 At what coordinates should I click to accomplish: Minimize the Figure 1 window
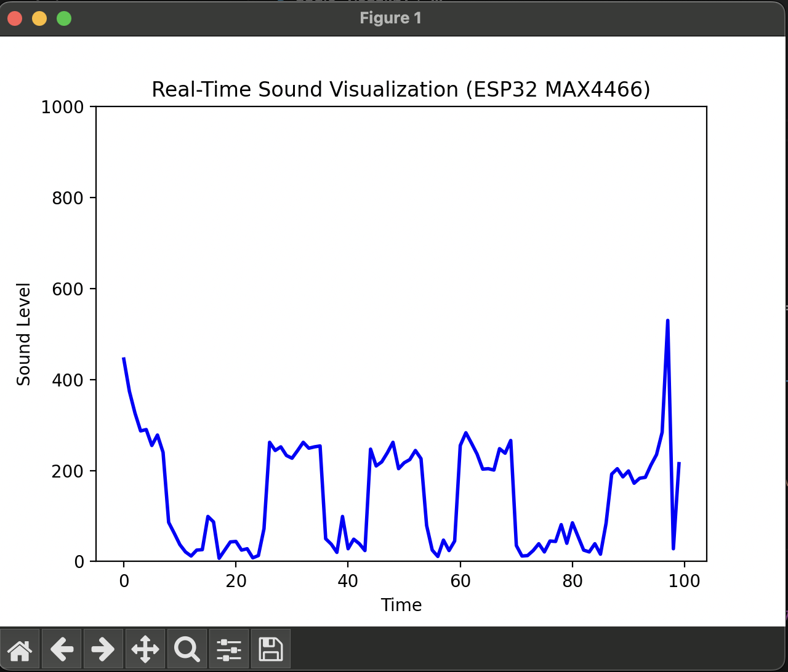point(39,18)
